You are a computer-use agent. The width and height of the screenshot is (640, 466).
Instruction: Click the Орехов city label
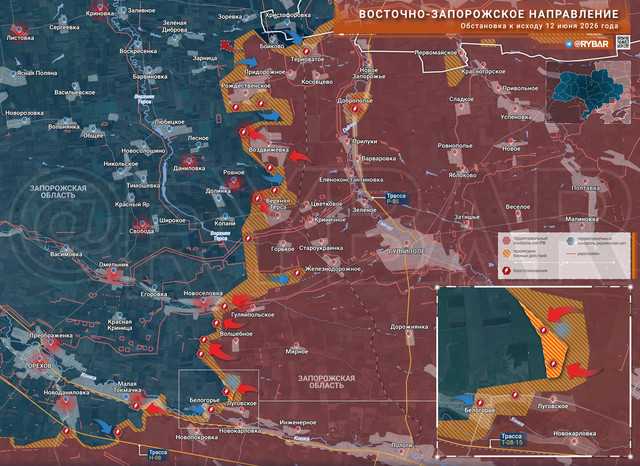40,366
